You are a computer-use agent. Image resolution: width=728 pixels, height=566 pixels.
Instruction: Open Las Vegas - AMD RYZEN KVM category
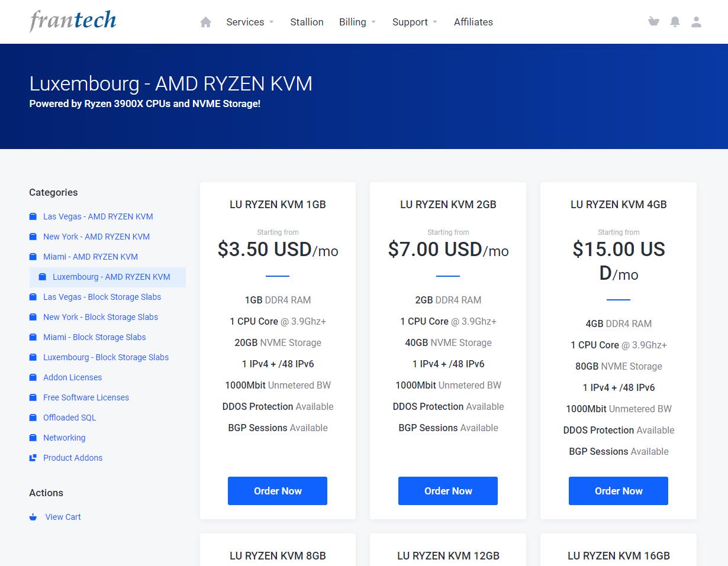[98, 216]
